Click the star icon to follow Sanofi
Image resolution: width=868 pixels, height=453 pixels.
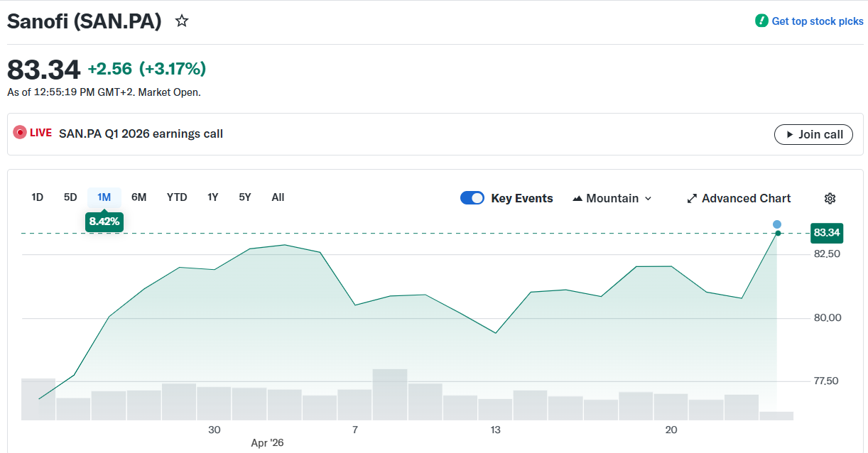point(182,21)
